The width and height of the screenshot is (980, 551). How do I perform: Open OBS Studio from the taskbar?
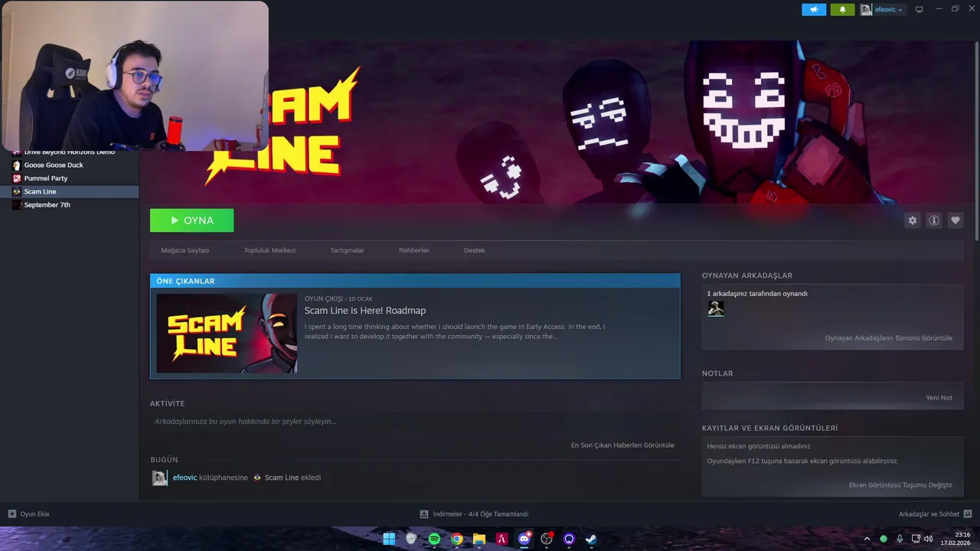(547, 539)
